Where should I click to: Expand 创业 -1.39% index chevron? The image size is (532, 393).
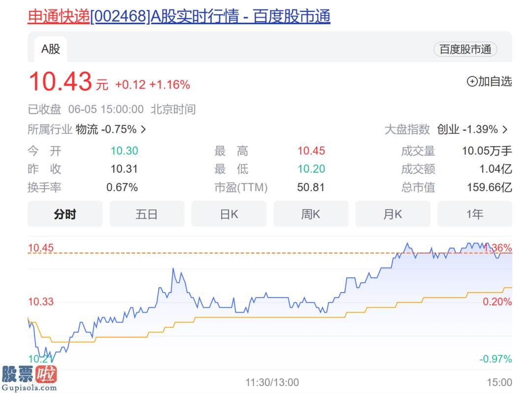505,129
